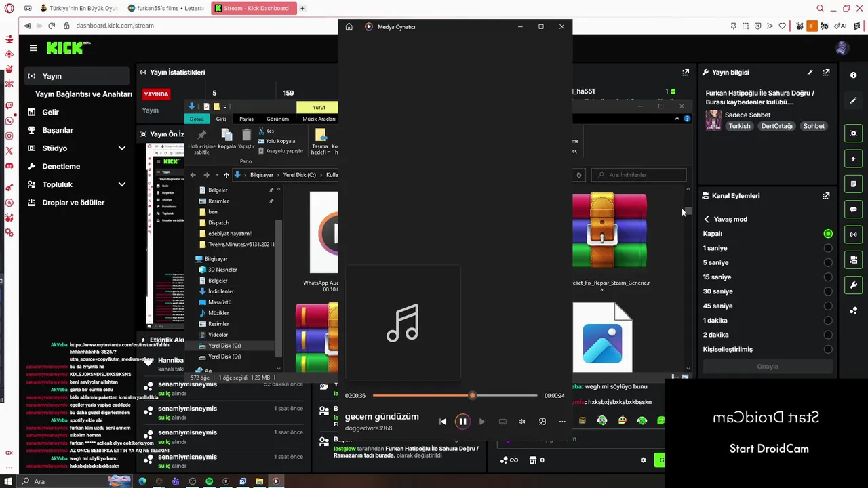Screen dimensions: 868x488
Task: Open the user avatar menu in Kick
Action: (x=842, y=48)
